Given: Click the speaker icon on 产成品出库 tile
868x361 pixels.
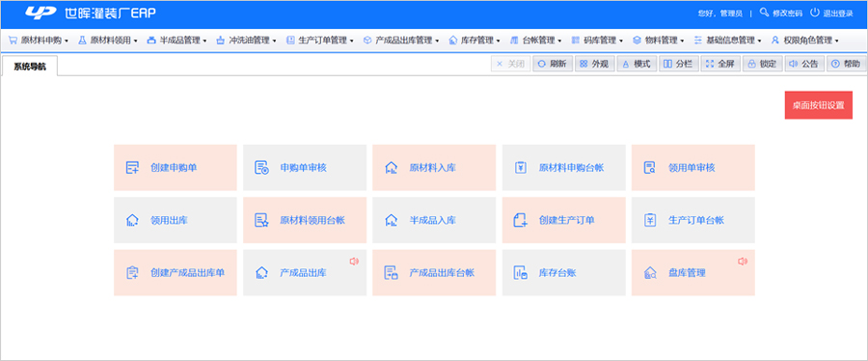Looking at the screenshot, I should pyautogui.click(x=354, y=262).
